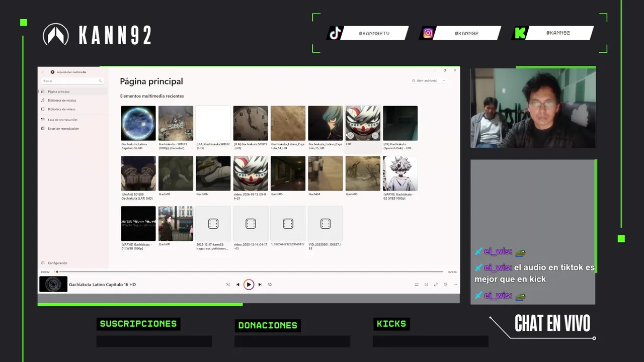Open more options on the E10 tile
This screenshot has width=644, height=362.
(x=375, y=135)
